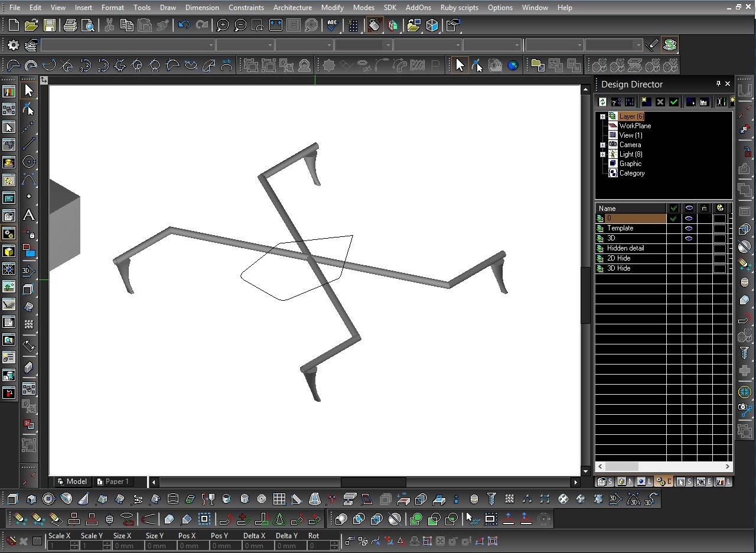Select WorkPlane in Design Director tree

(x=635, y=126)
